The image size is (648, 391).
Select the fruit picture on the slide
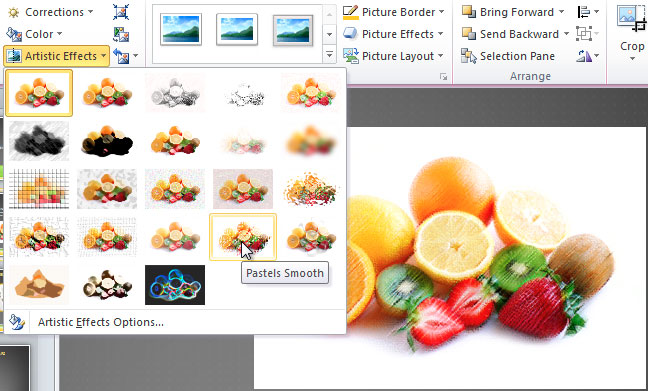tap(481, 256)
